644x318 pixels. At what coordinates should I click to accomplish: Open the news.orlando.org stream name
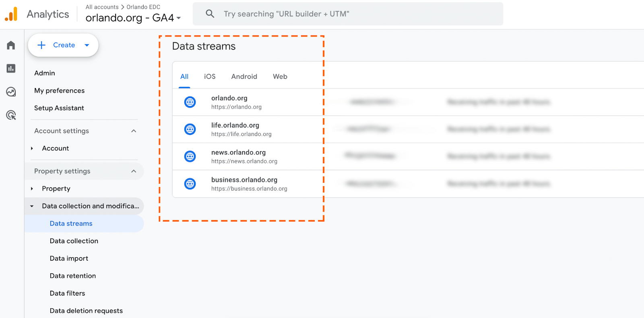(x=238, y=152)
